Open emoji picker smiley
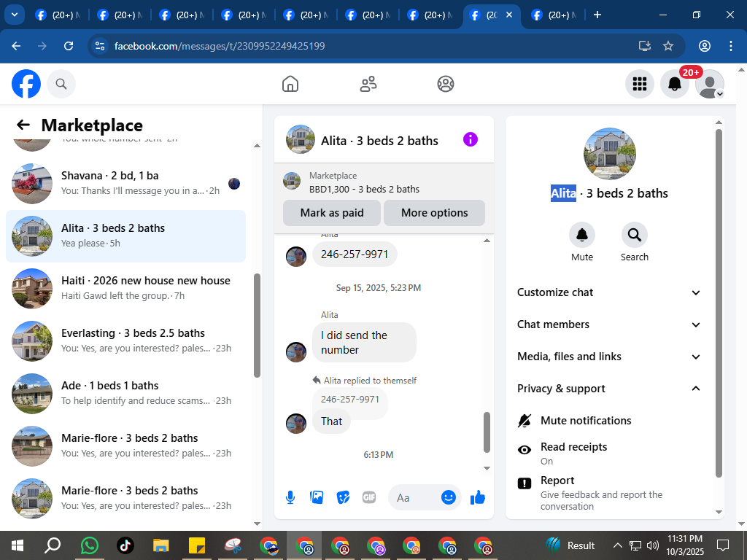 [449, 497]
